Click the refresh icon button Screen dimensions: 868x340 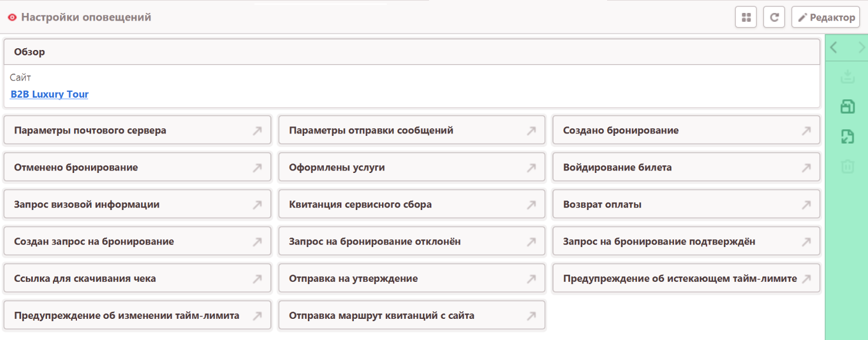774,18
